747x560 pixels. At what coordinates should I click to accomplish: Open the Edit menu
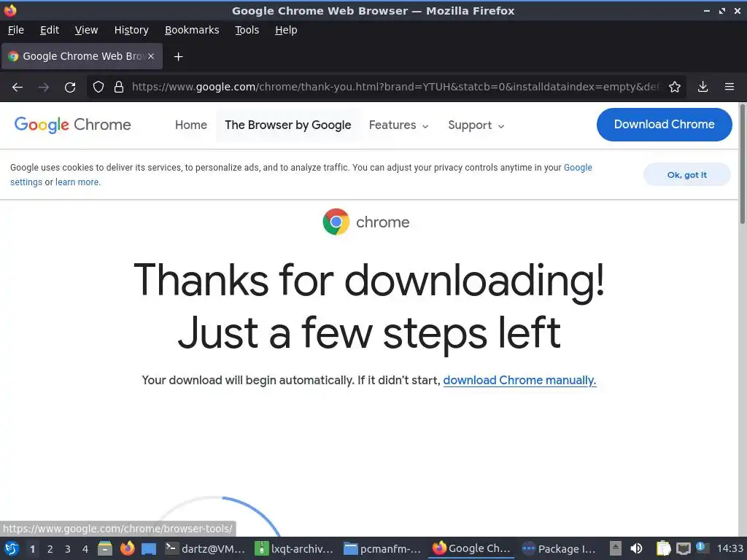(x=50, y=30)
